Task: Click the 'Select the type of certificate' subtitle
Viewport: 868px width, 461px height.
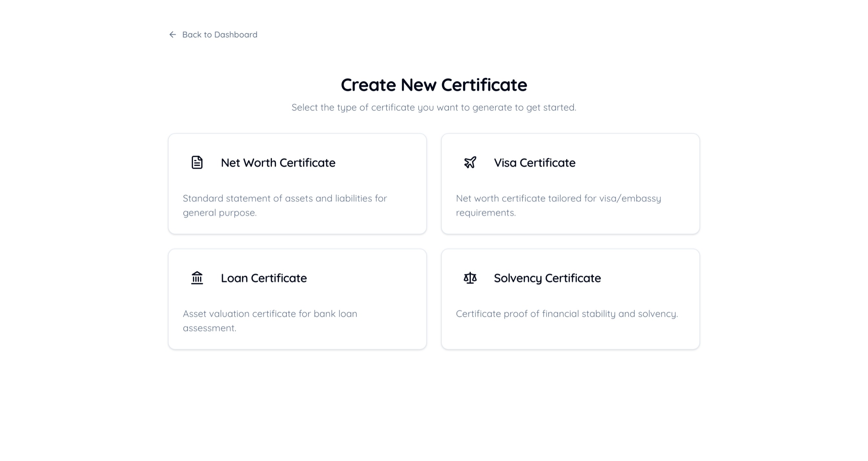Action: [434, 108]
